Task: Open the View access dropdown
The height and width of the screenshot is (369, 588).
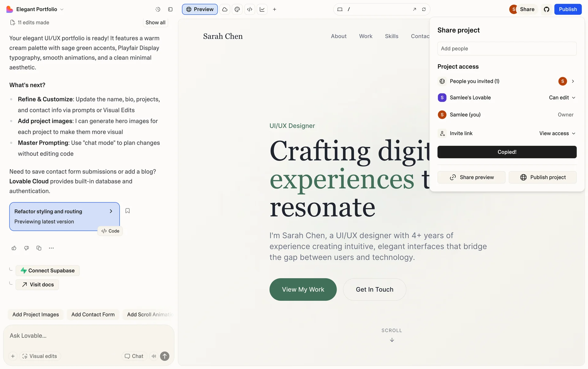Action: point(557,134)
